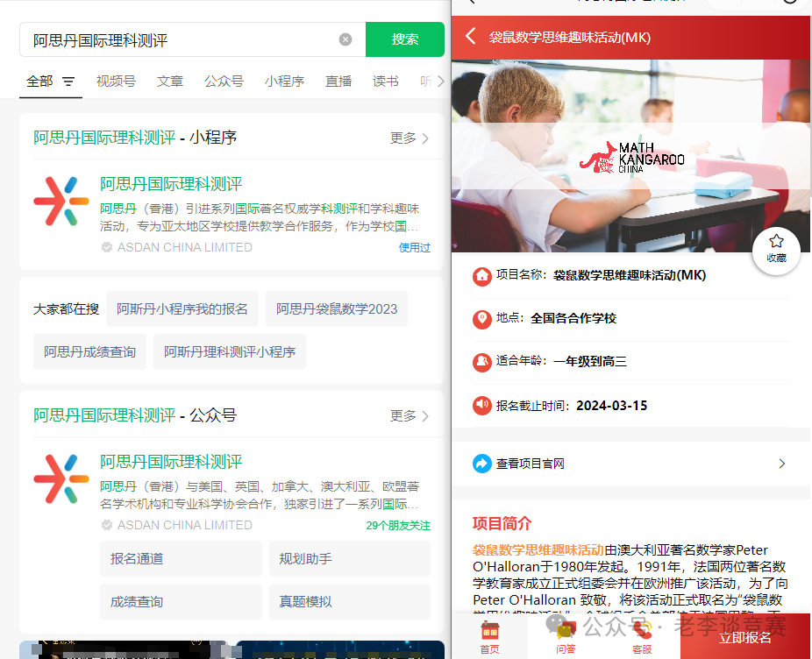Click the speaker icon beside 报名截止时间

point(481,405)
